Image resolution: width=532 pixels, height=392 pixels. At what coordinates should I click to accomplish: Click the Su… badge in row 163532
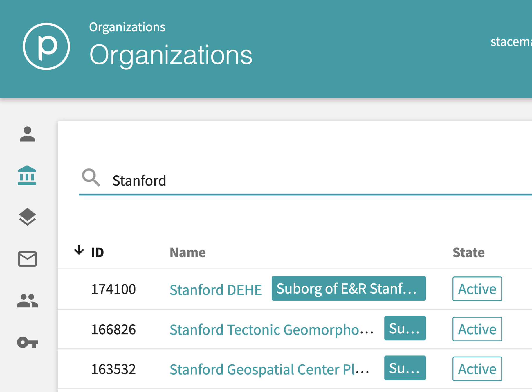(x=405, y=368)
